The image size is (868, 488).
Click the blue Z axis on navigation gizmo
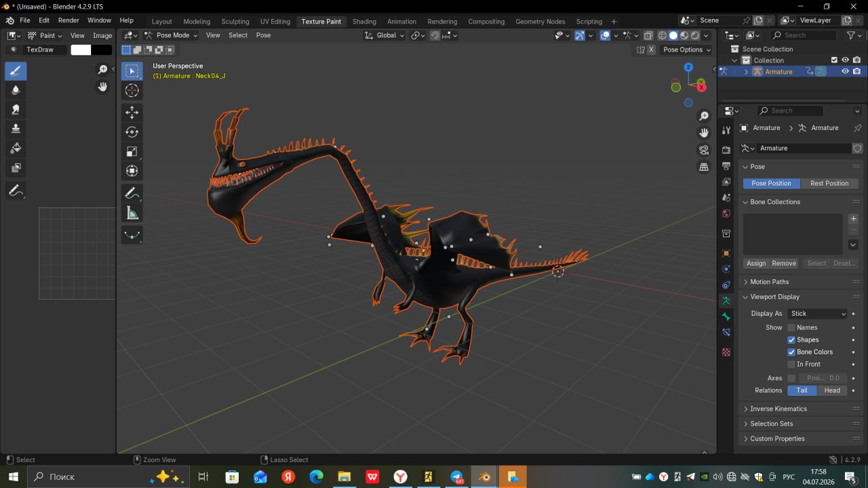[688, 67]
